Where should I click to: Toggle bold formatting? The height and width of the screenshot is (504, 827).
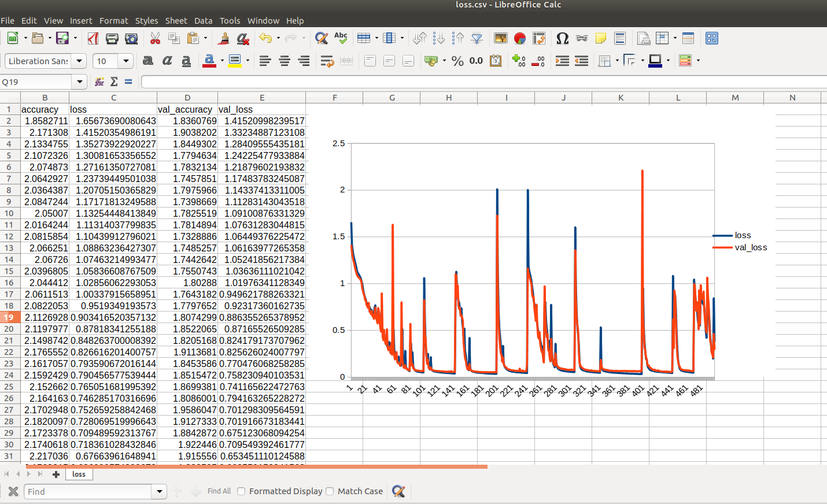pos(147,61)
